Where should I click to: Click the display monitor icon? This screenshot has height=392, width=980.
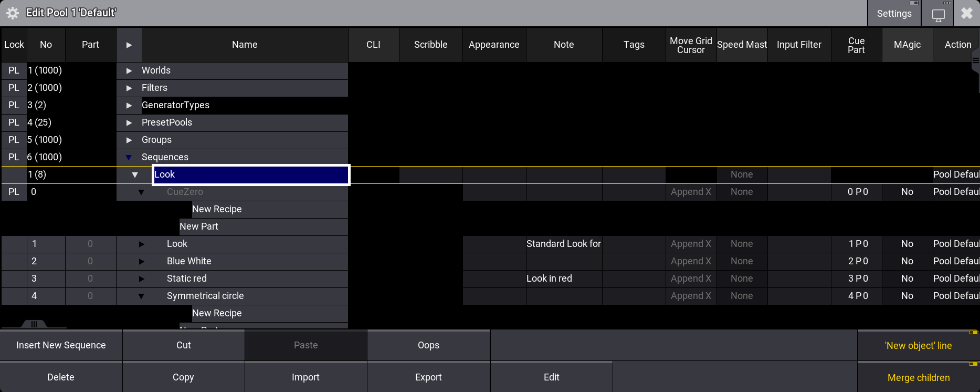tap(938, 14)
